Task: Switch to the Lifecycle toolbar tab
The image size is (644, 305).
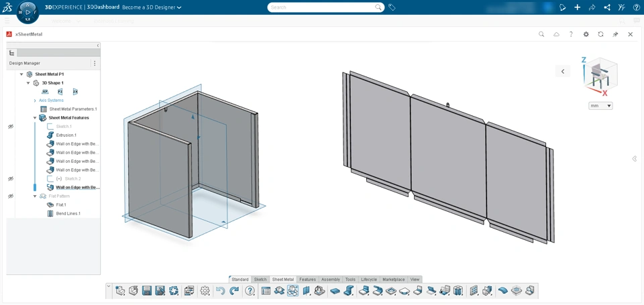Action: (369, 279)
